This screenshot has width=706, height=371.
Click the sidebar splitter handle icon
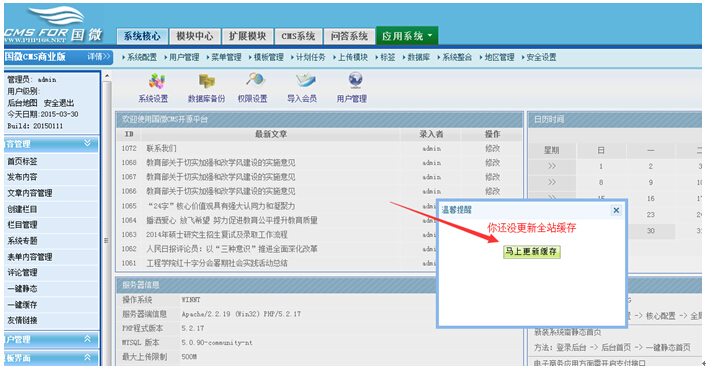pyautogui.click(x=106, y=240)
